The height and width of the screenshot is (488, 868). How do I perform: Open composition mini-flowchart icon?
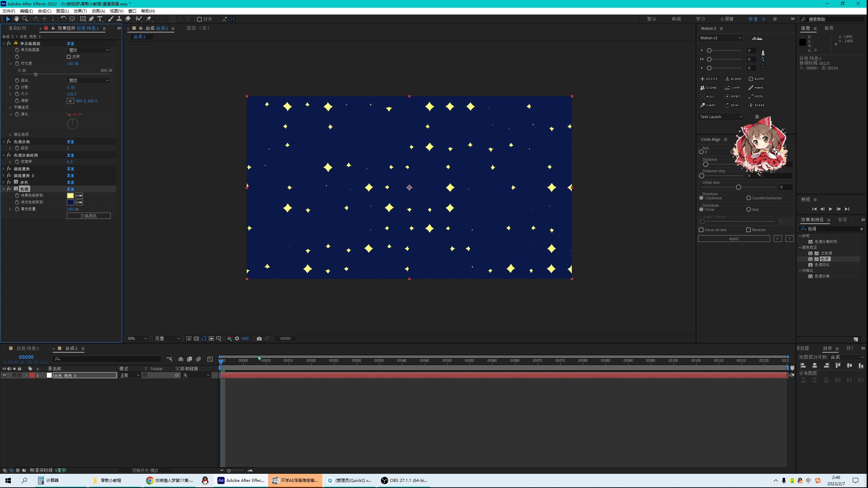169,359
